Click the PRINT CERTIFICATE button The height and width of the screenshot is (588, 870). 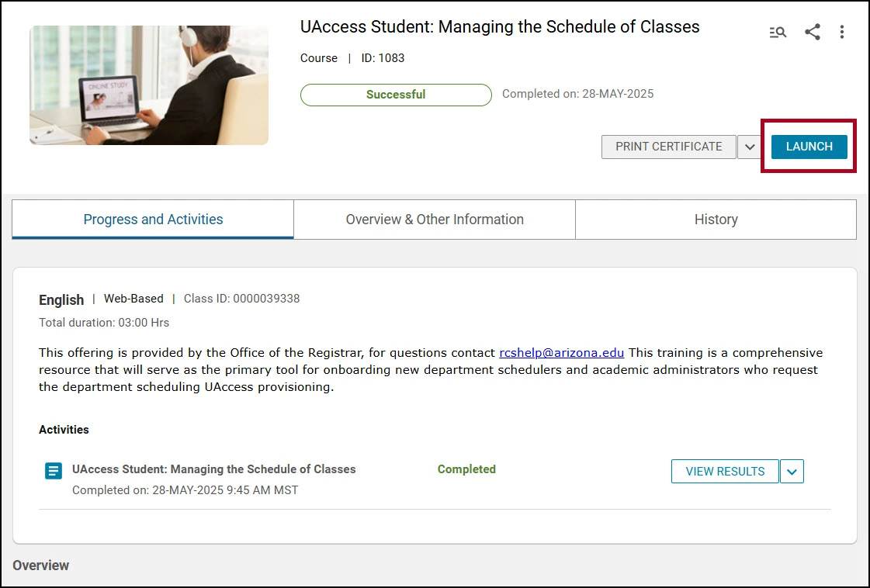tap(668, 147)
